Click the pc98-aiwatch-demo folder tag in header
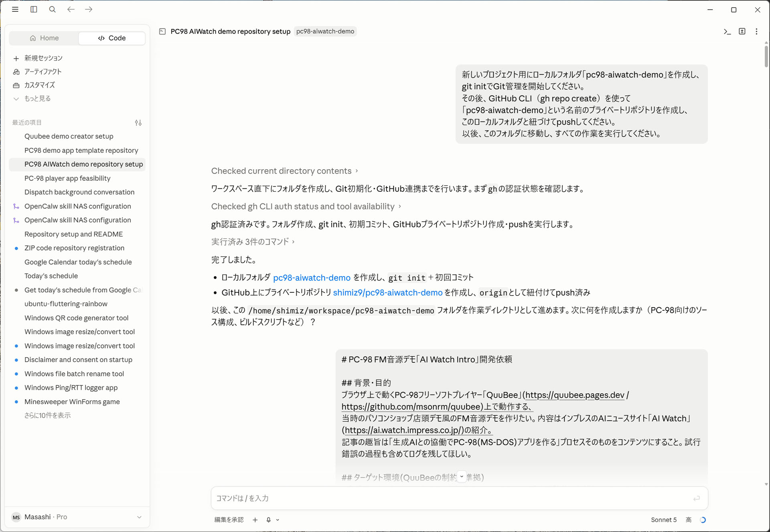Image resolution: width=770 pixels, height=532 pixels. point(325,31)
